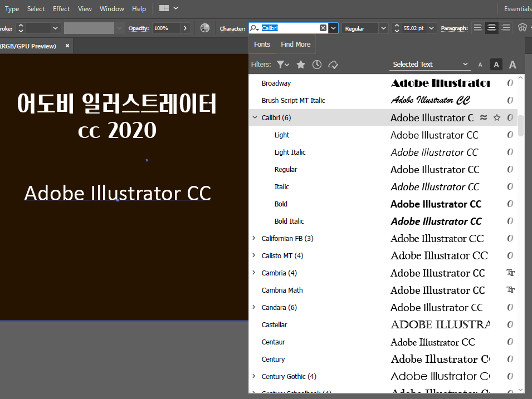
Task: Clear the font search field
Action: coord(323,28)
